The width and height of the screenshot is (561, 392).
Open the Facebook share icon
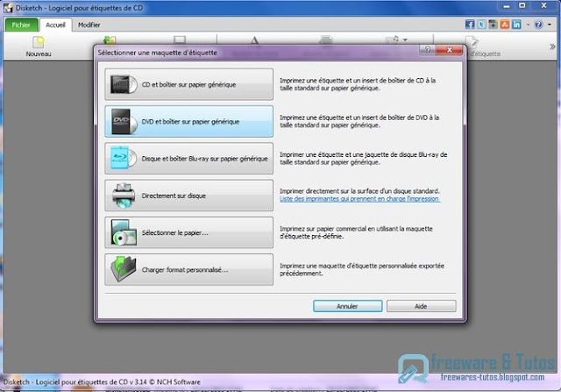pyautogui.click(x=470, y=25)
